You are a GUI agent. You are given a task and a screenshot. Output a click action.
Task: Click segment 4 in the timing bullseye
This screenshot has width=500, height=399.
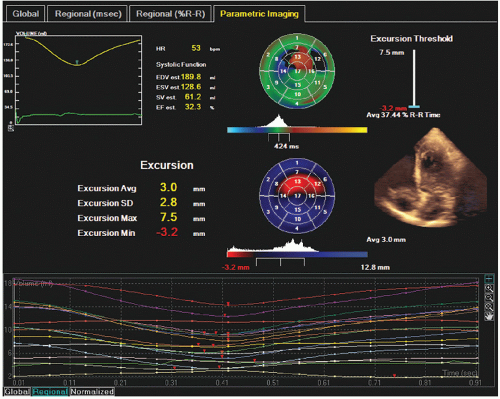[x=297, y=103]
